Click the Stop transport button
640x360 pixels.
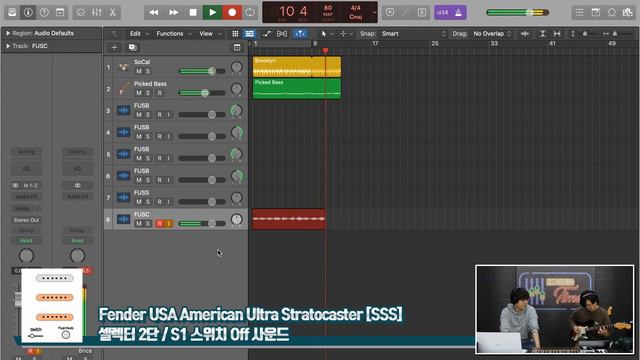pos(193,13)
